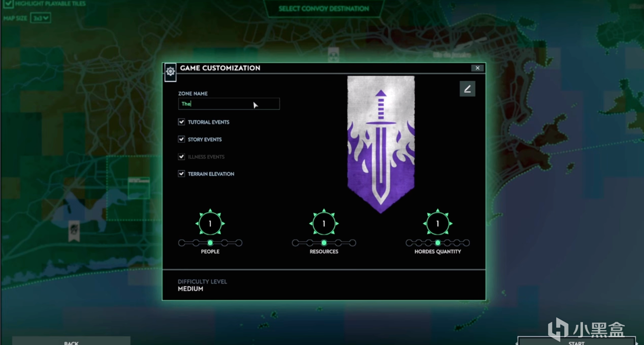Viewport: 644px width, 345px height.
Task: Close the Game Customization dialog
Action: pos(477,68)
